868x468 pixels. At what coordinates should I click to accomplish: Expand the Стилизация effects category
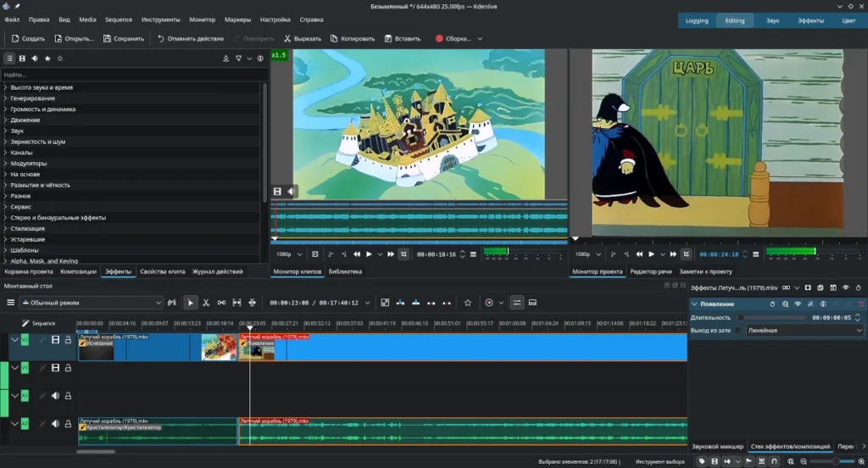click(x=6, y=228)
